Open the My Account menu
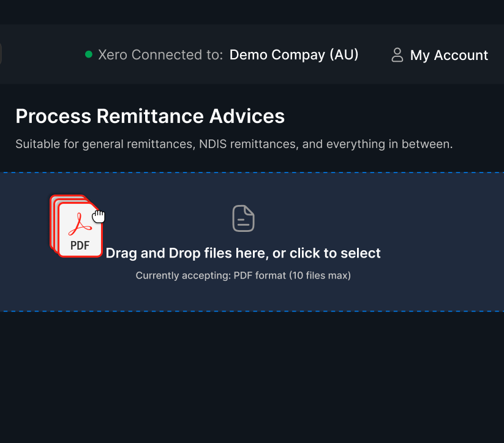 tap(440, 55)
